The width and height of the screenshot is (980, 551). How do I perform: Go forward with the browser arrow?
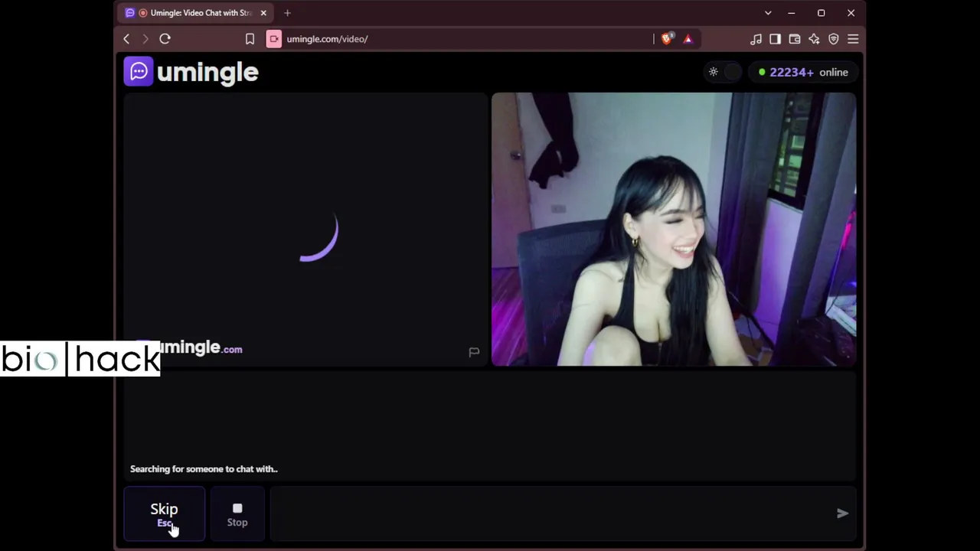coord(145,39)
